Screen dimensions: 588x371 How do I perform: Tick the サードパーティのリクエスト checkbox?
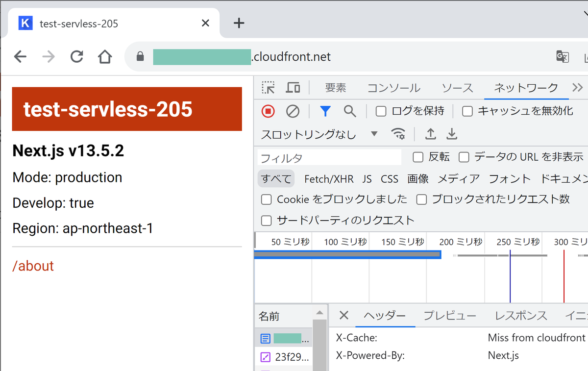(266, 221)
